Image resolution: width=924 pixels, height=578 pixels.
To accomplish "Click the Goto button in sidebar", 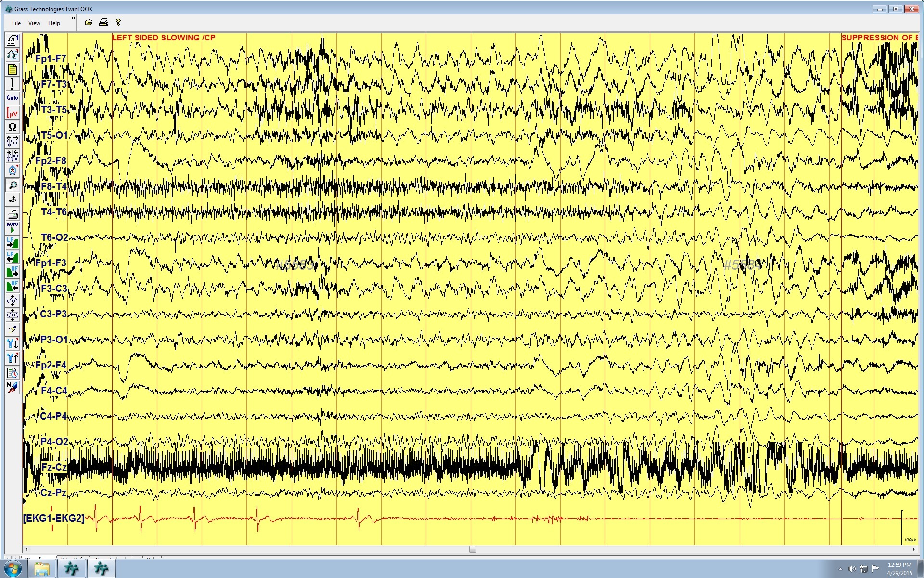I will (x=12, y=98).
